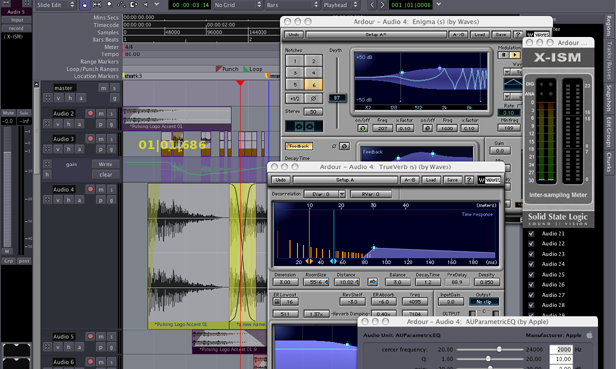This screenshot has width=616, height=369.
Task: Select the timefx stretch tool
Action: [134, 5]
